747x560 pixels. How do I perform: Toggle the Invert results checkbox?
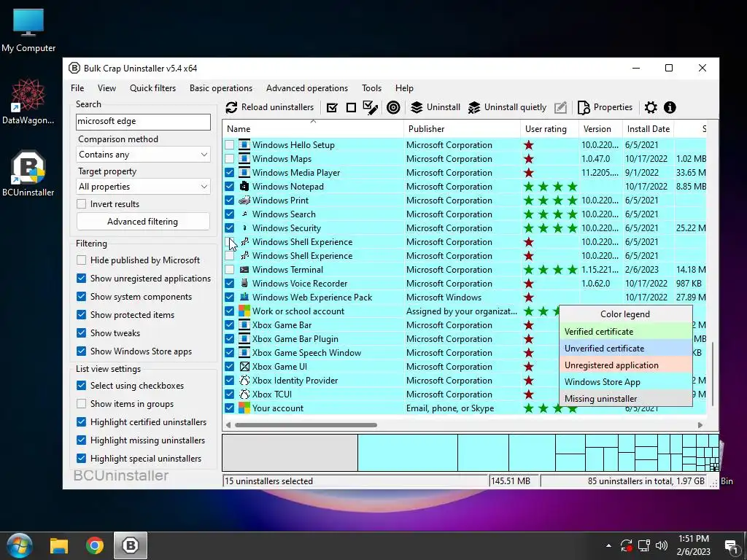(x=82, y=204)
